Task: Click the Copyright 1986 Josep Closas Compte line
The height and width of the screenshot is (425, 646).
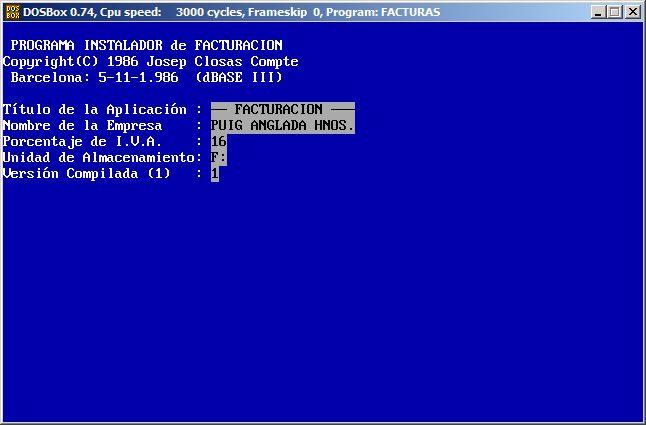Action: click(x=150, y=61)
